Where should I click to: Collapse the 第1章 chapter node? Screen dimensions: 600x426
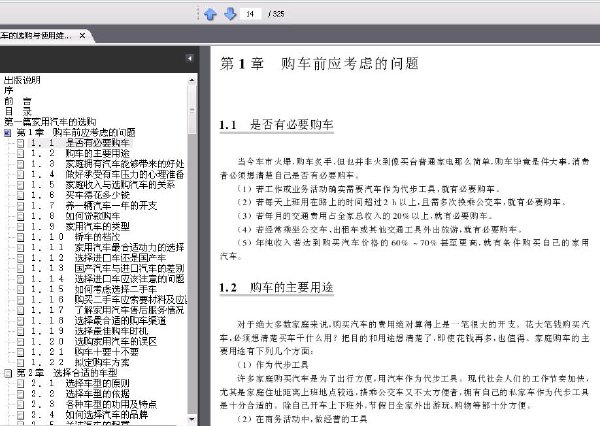pyautogui.click(x=8, y=133)
